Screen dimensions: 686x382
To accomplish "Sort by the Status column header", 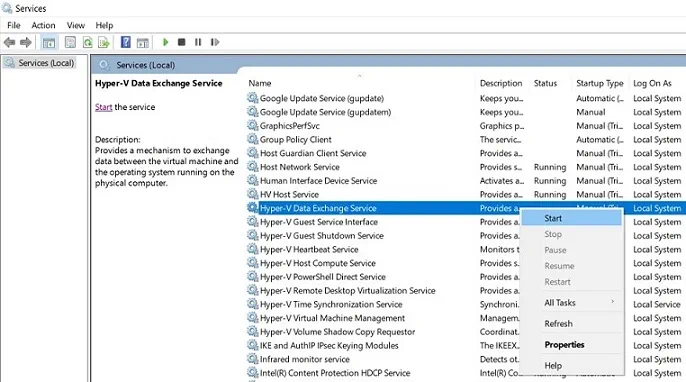I will (x=545, y=83).
